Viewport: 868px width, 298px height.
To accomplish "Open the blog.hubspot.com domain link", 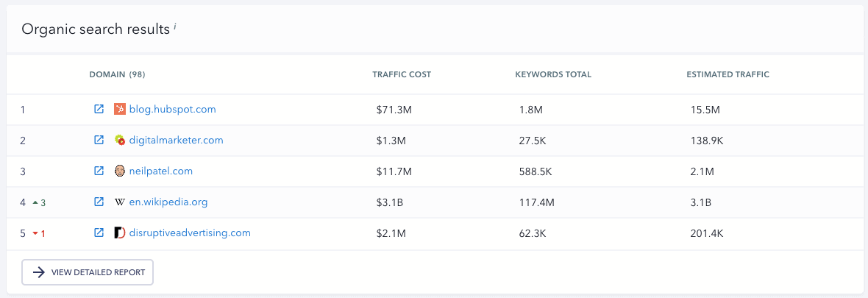I will pos(172,109).
